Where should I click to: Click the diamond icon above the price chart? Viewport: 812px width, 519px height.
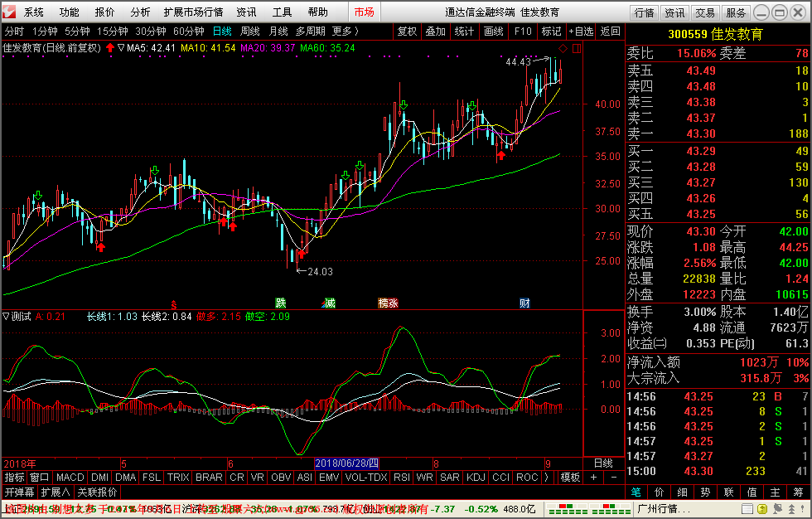[563, 48]
